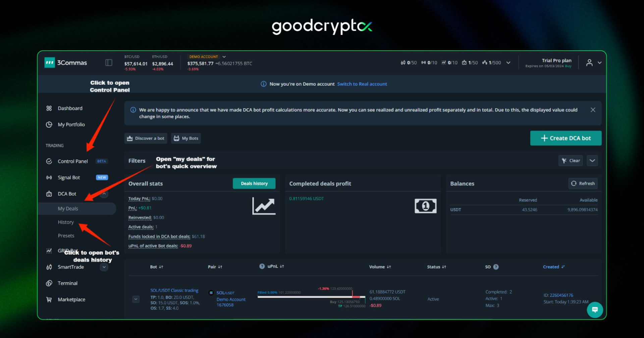Collapse the DCA Bot sidebar section
Image resolution: width=644 pixels, height=338 pixels.
[104, 194]
